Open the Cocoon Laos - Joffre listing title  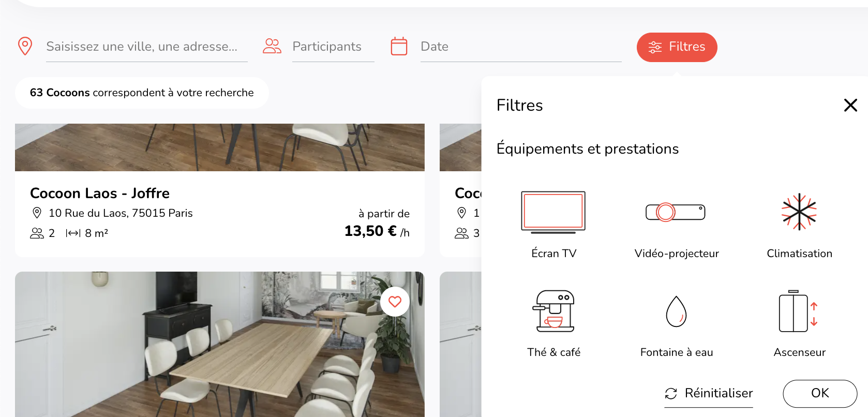[100, 193]
